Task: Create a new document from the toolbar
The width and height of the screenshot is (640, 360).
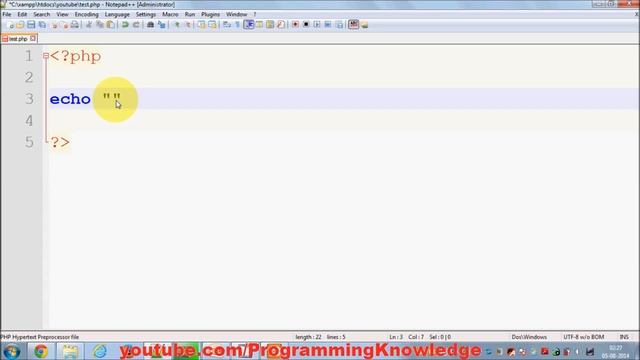Action: pyautogui.click(x=9, y=25)
